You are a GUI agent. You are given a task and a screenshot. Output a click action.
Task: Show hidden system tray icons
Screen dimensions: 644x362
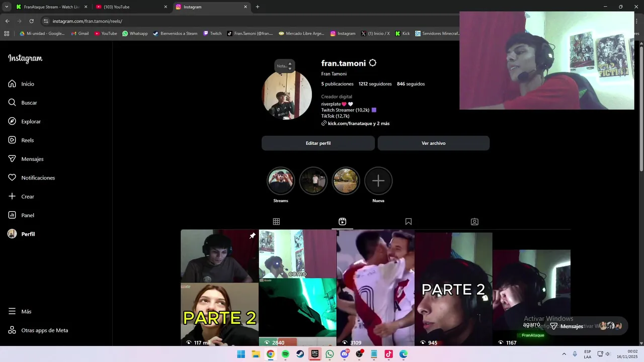[x=564, y=354]
